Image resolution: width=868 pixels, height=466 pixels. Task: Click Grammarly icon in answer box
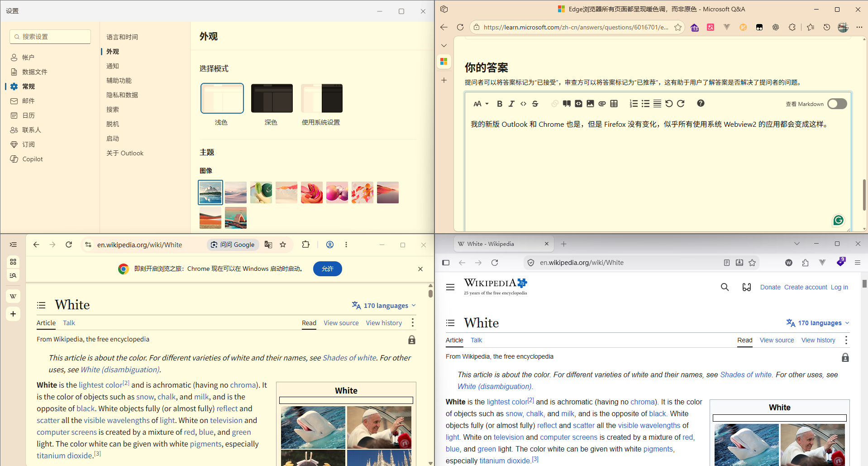coord(838,220)
